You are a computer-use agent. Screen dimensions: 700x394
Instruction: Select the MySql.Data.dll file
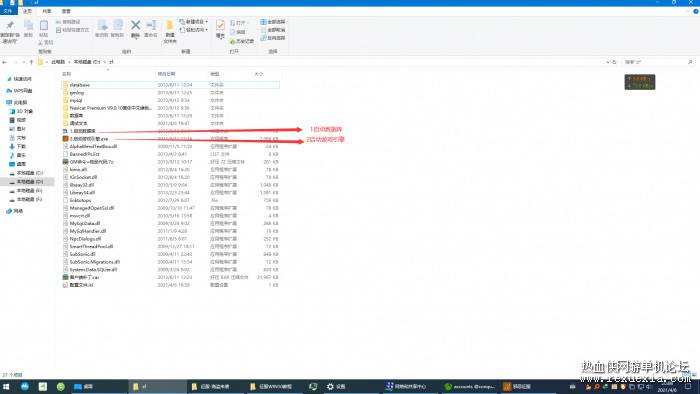point(84,223)
